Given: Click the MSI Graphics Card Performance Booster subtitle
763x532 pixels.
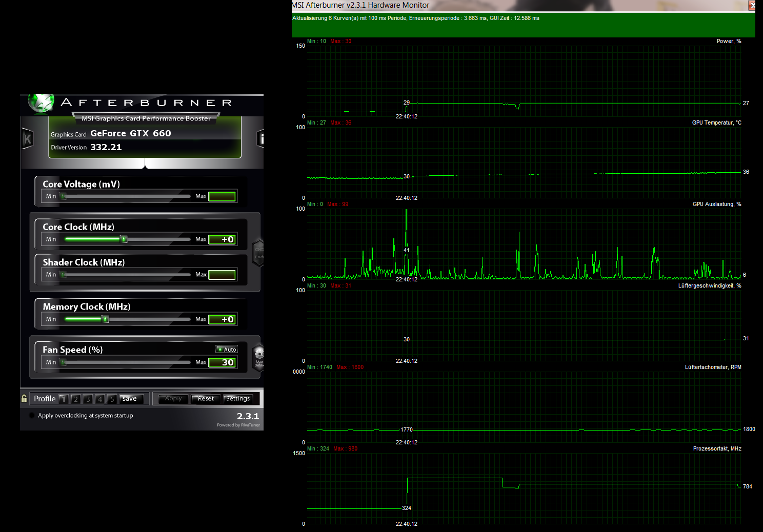Looking at the screenshot, I should (x=146, y=118).
